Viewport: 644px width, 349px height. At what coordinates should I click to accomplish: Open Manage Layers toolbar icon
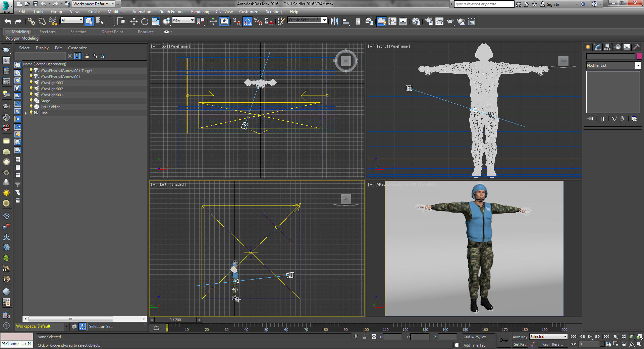(369, 21)
